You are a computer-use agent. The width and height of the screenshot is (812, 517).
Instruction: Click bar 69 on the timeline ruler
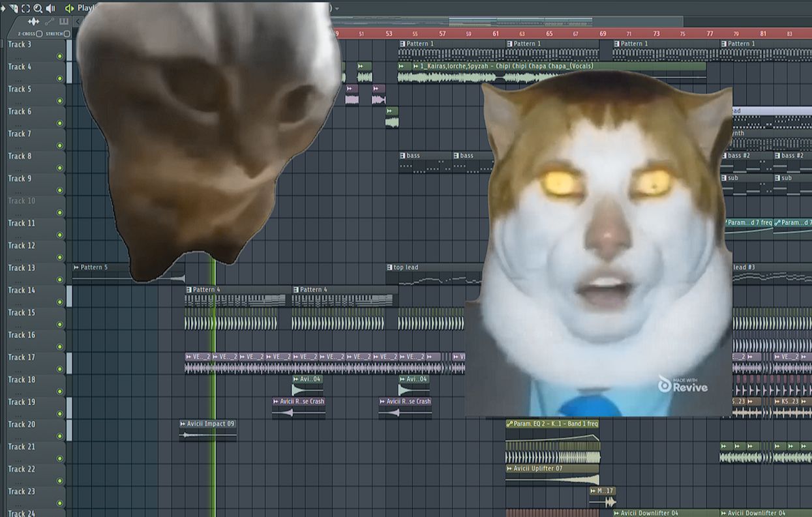603,33
